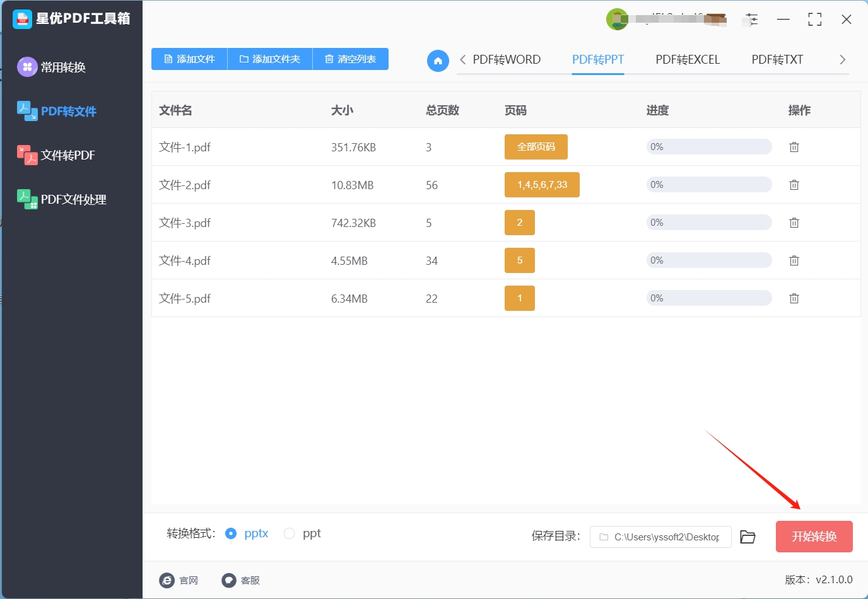The height and width of the screenshot is (599, 868).
Task: Click the user avatar icon
Action: pos(617,20)
